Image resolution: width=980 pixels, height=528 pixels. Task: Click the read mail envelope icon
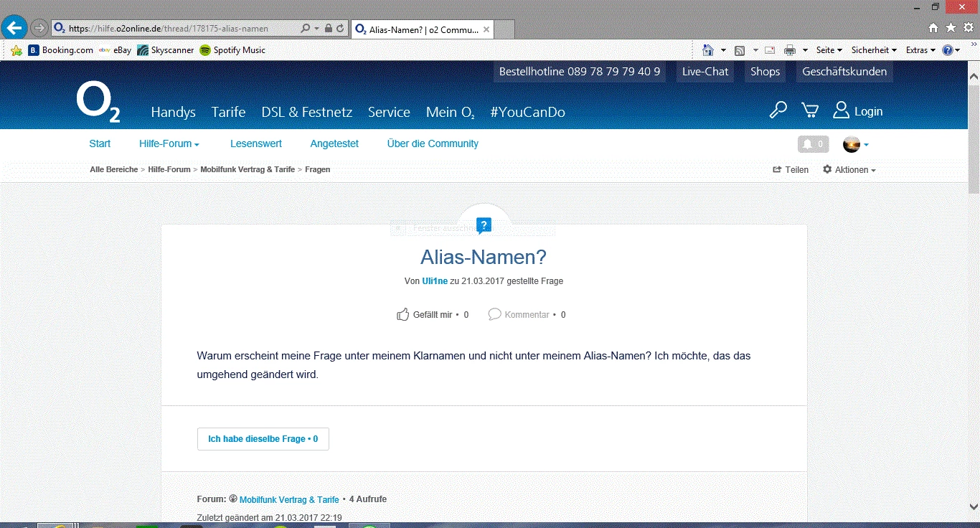tap(770, 50)
